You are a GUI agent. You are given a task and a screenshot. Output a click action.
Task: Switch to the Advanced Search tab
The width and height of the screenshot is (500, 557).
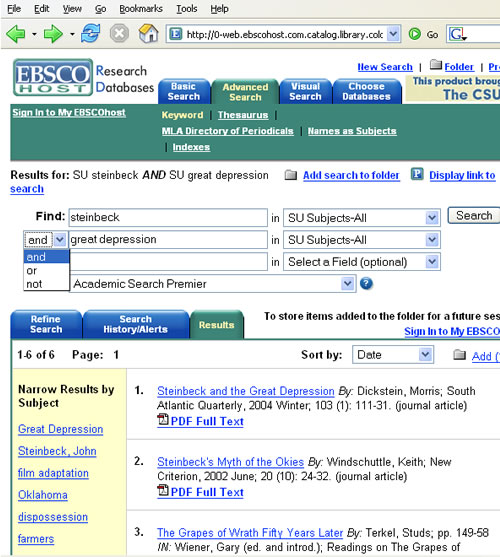pos(245,92)
